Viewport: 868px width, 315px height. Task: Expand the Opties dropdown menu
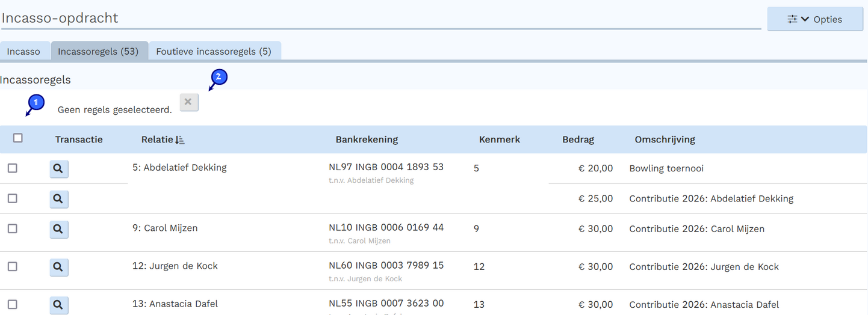815,19
